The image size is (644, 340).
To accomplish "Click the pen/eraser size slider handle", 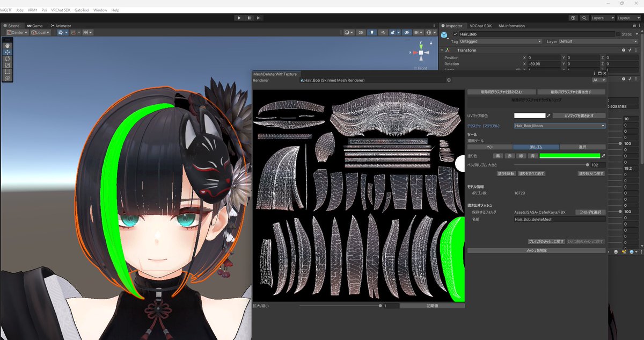I will click(x=587, y=165).
